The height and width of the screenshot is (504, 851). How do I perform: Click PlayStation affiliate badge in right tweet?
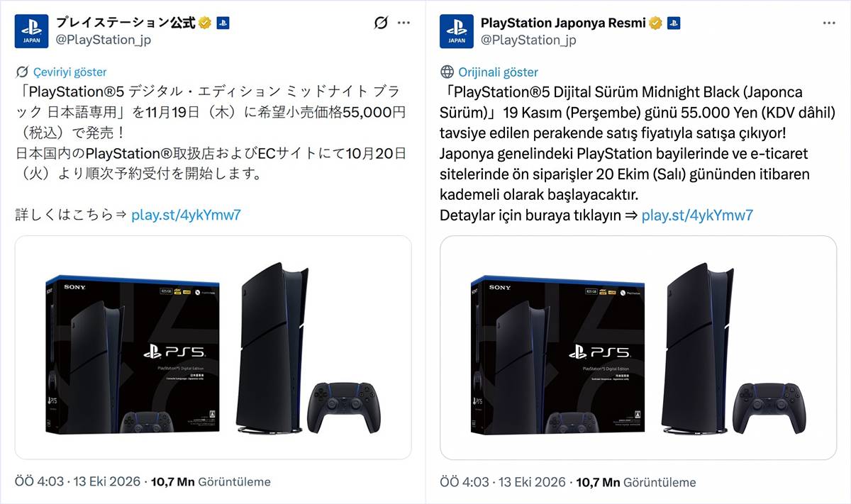(673, 23)
